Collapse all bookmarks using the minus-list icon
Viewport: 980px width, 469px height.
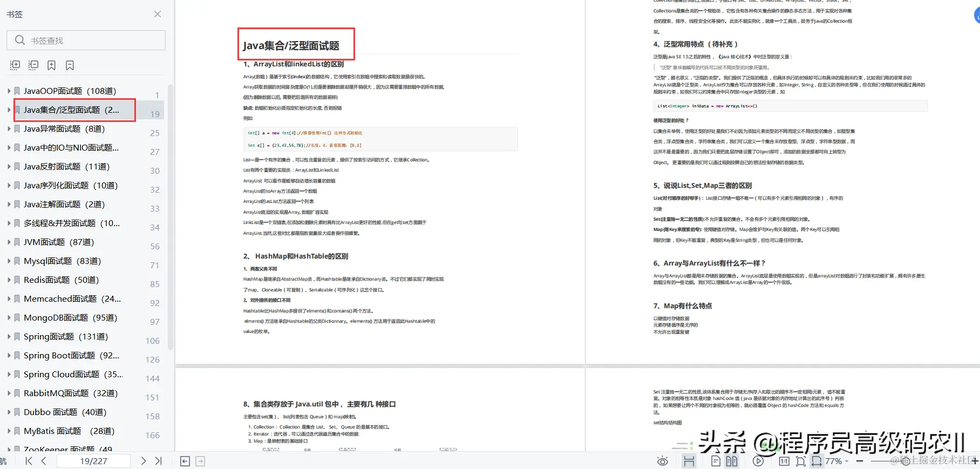[x=33, y=65]
